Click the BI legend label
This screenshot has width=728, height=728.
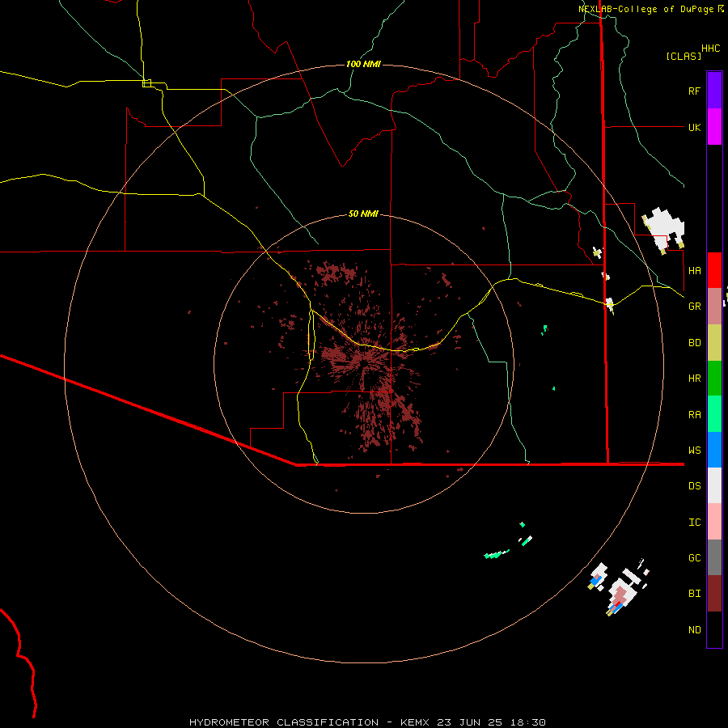click(694, 594)
